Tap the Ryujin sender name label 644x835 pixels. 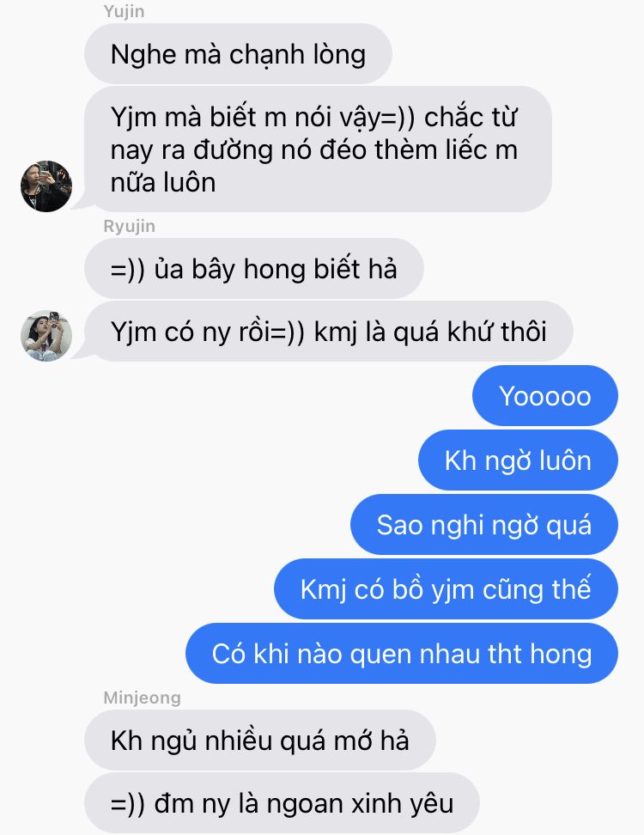130,226
